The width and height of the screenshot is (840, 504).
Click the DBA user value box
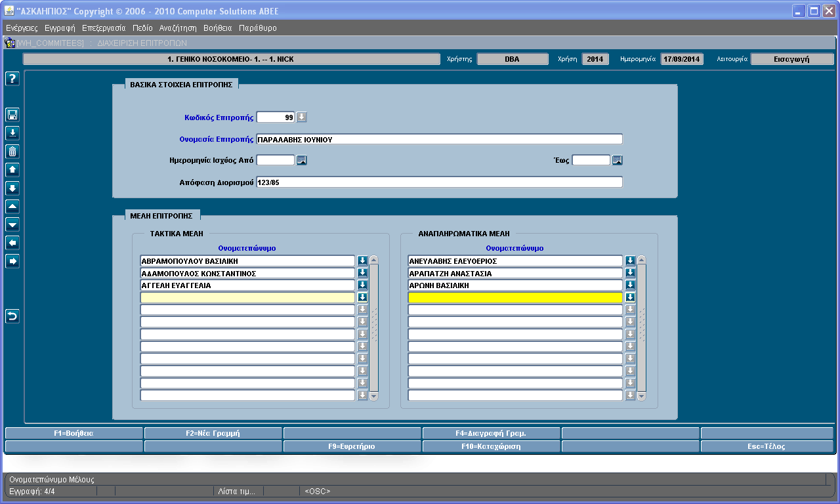pos(513,59)
